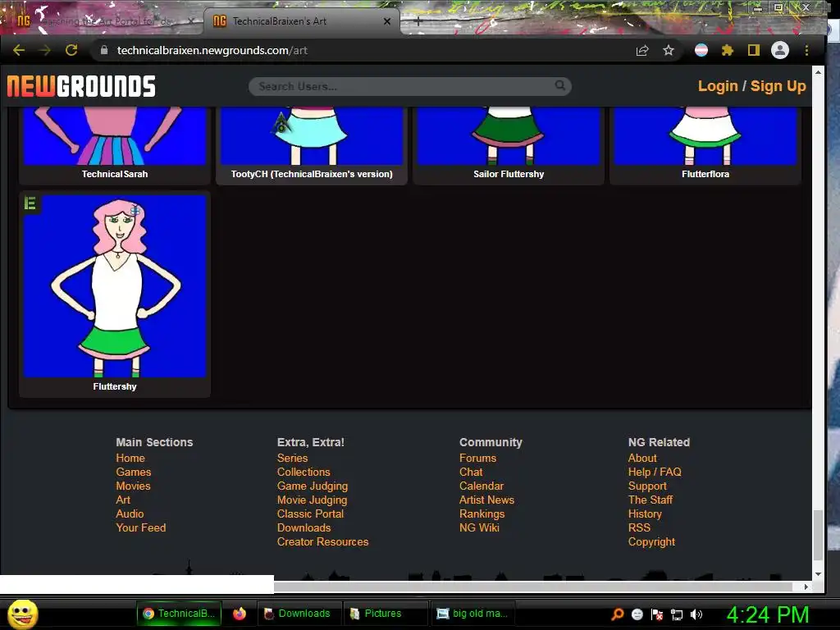Screen dimensions: 840x630
Task: Select the TechnicalBraixen's Art tab
Action: (302, 21)
